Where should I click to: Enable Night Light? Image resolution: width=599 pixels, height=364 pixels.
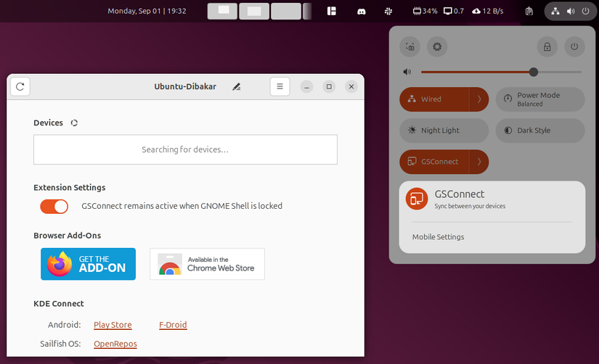pos(444,131)
